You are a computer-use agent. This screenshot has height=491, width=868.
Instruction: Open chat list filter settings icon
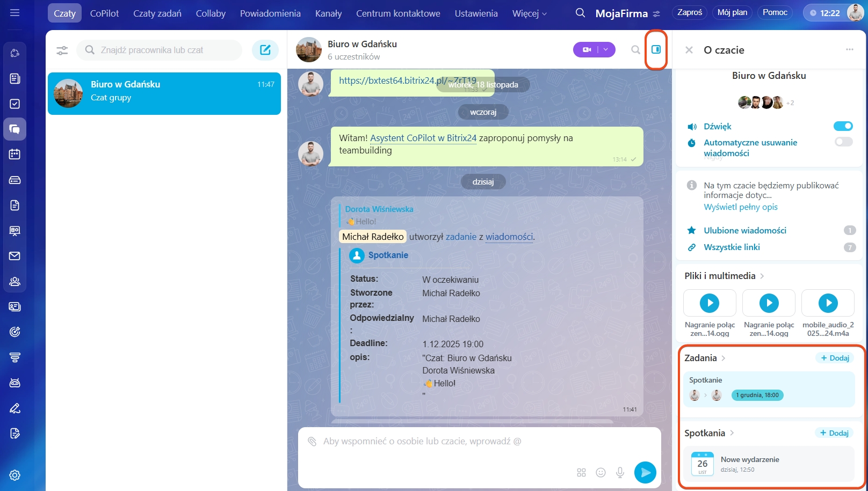click(x=62, y=50)
